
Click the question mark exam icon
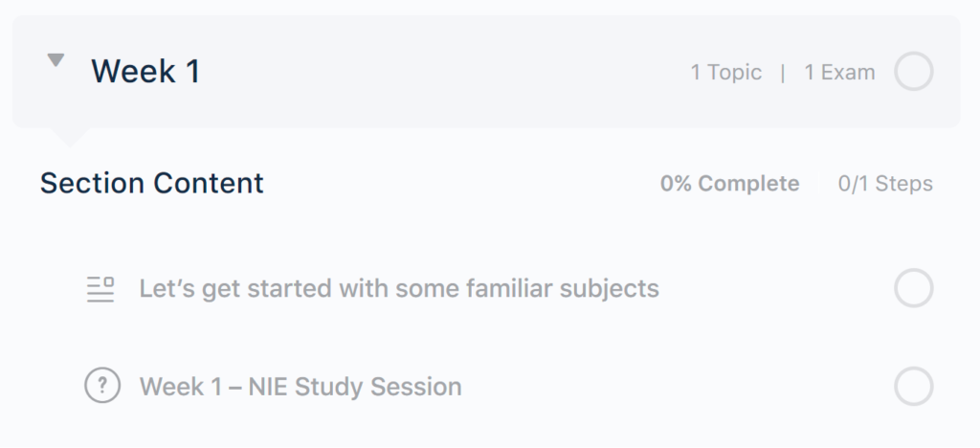pyautogui.click(x=101, y=387)
